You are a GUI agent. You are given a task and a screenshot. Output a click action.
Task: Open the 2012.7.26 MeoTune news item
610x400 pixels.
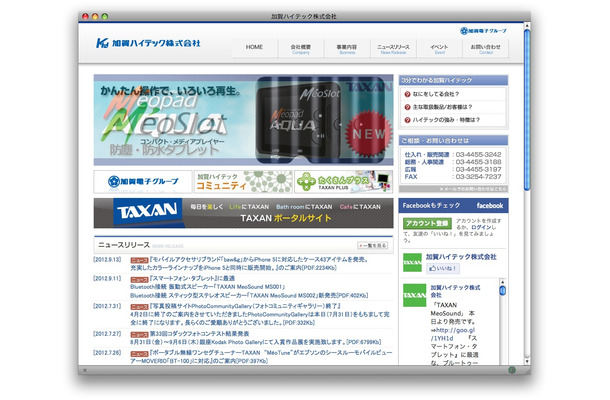(261, 357)
